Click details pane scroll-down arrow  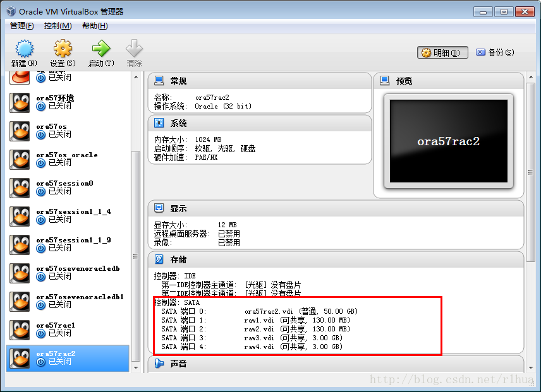click(531, 367)
